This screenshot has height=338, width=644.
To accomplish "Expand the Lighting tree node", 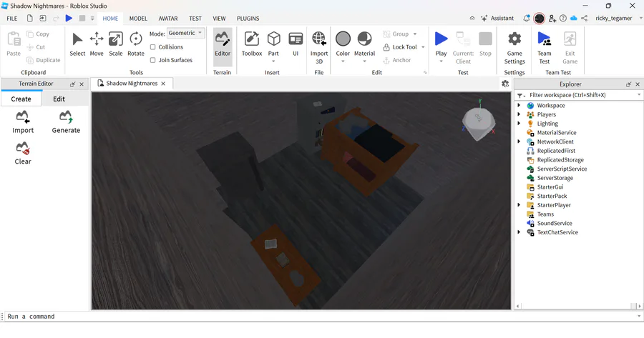I will (x=519, y=124).
